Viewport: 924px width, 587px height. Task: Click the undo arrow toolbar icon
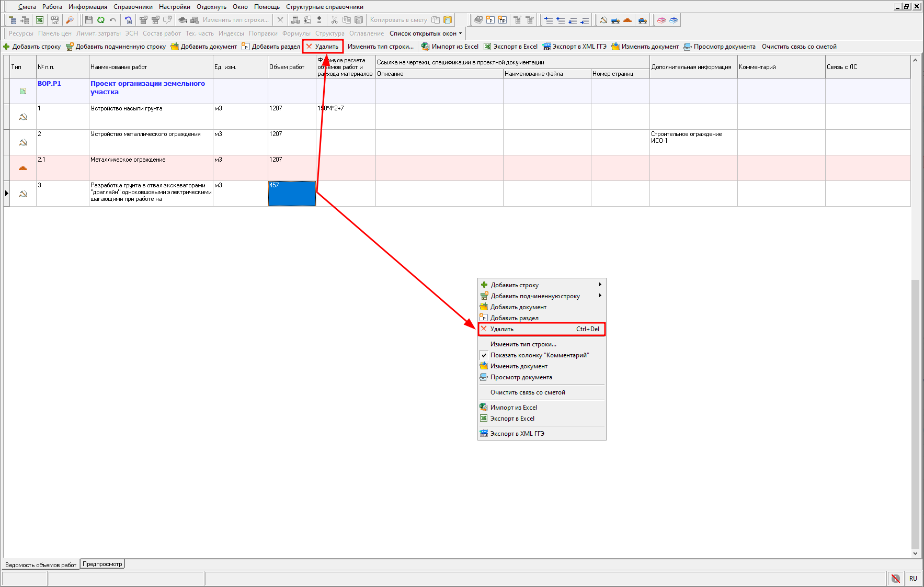click(113, 20)
